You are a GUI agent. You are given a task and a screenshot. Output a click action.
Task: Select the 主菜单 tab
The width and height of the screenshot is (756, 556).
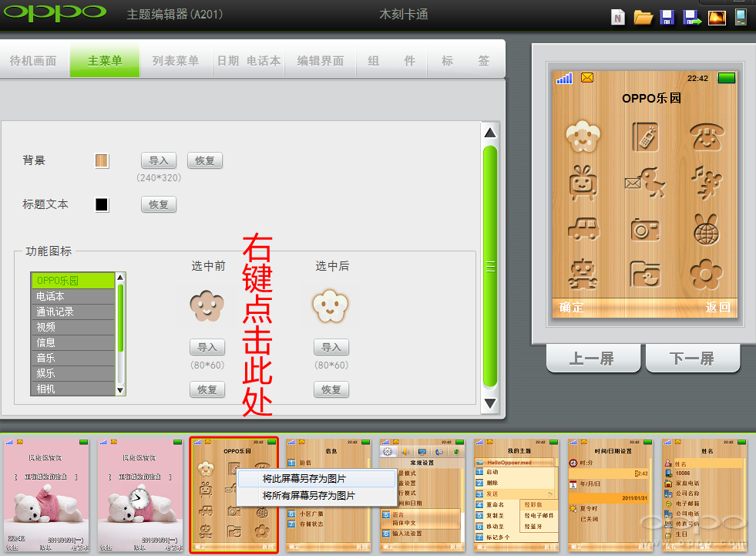[105, 60]
